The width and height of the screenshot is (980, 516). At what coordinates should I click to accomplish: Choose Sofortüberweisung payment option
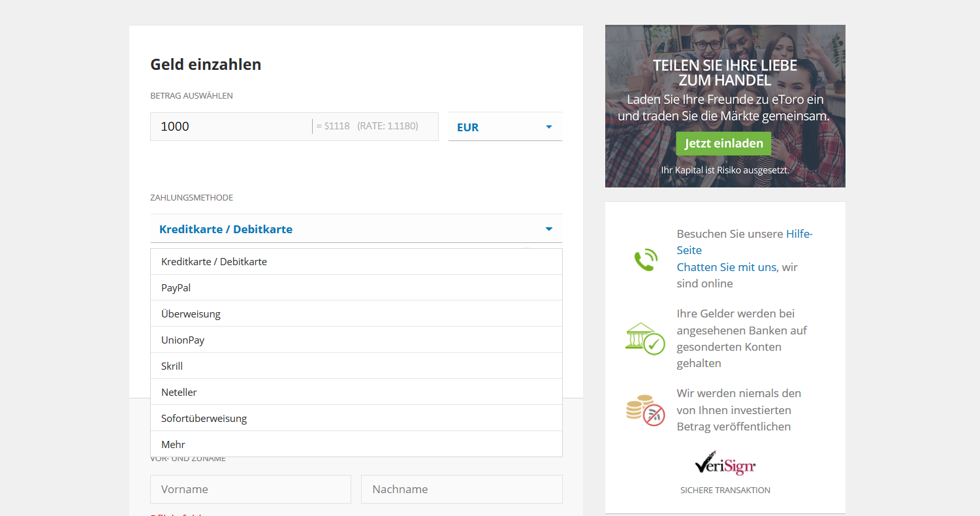356,418
